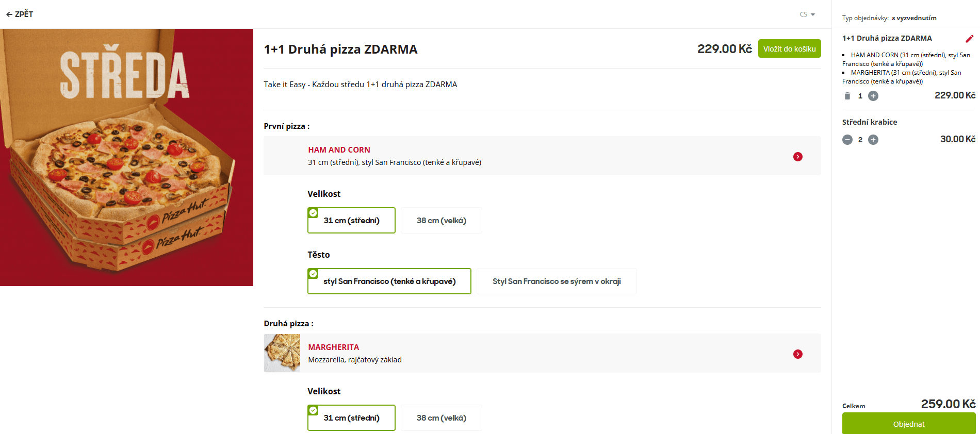Click the MARGHERITA pizza thumbnail image

tap(282, 353)
